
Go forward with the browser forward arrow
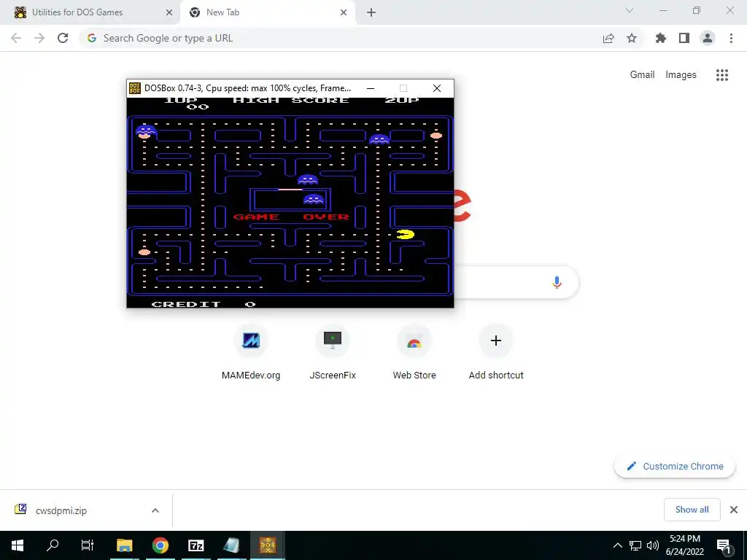[39, 38]
